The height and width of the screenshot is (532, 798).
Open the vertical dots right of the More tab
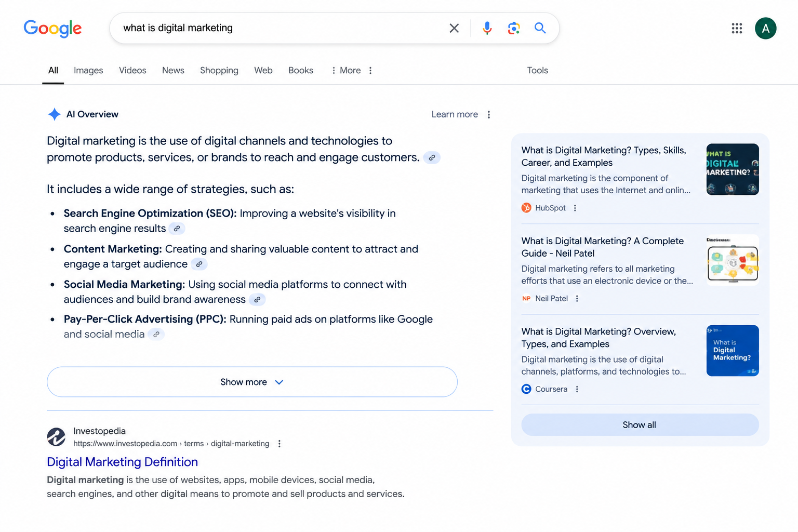370,71
